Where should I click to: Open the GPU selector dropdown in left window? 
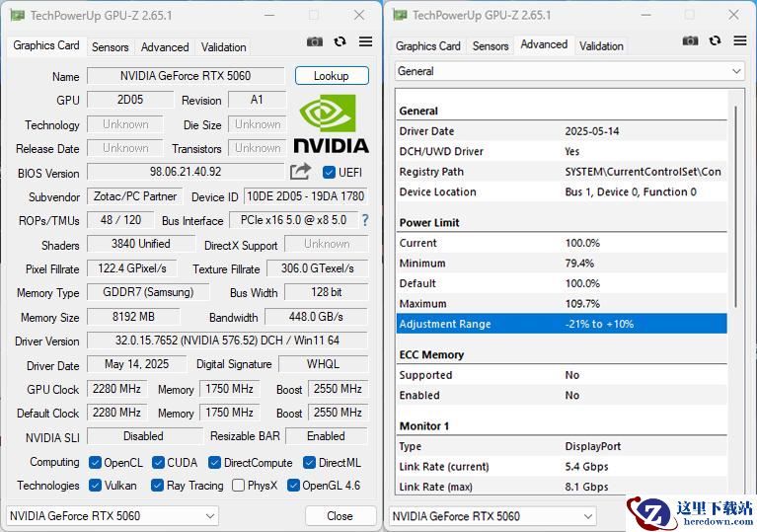[x=113, y=516]
